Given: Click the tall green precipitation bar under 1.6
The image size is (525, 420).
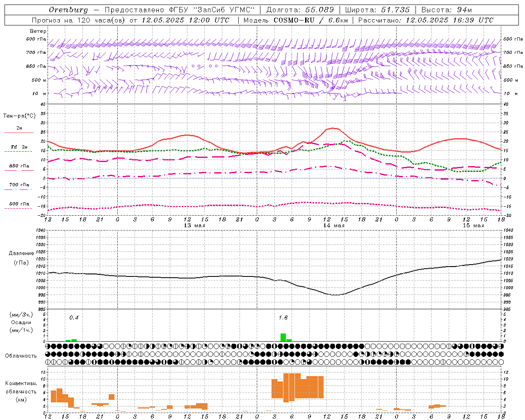Looking at the screenshot, I should coord(283,337).
